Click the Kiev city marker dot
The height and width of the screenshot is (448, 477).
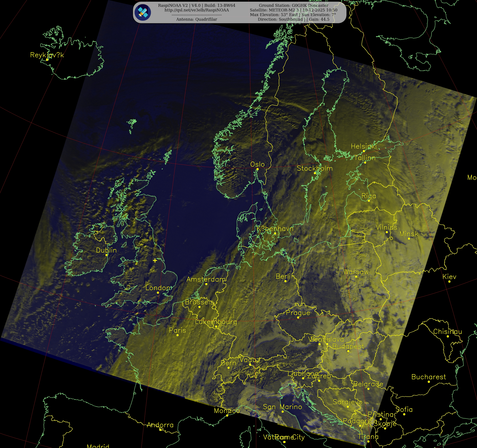449,281
